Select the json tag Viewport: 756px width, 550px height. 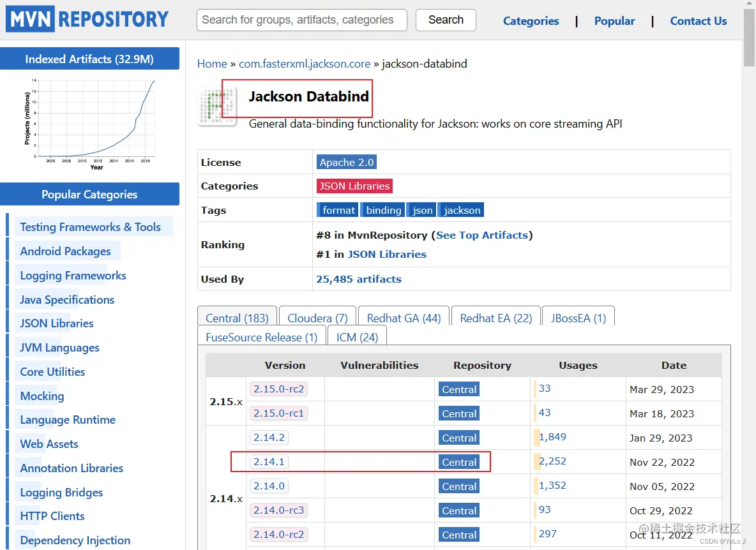422,210
